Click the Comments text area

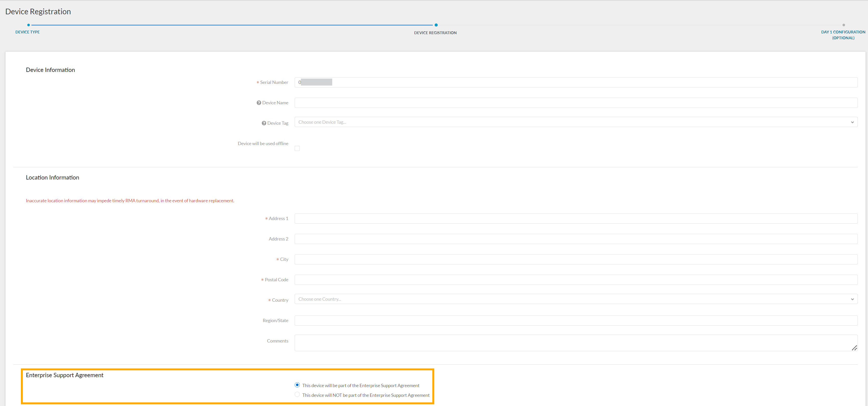(x=576, y=342)
